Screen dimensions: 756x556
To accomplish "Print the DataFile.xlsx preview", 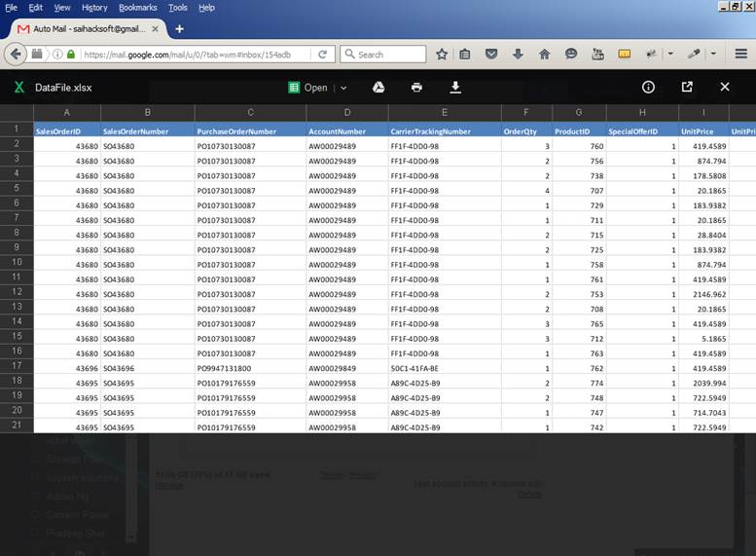I will (416, 88).
